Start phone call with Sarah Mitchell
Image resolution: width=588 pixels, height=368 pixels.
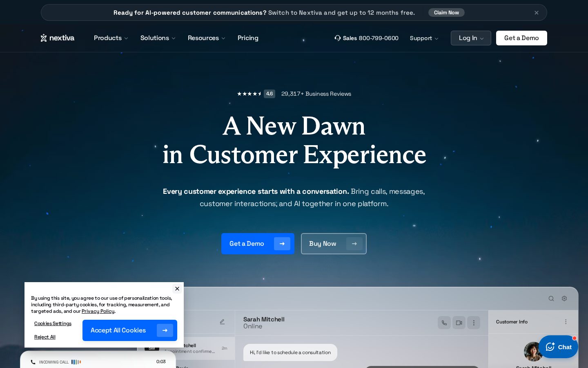(x=444, y=323)
